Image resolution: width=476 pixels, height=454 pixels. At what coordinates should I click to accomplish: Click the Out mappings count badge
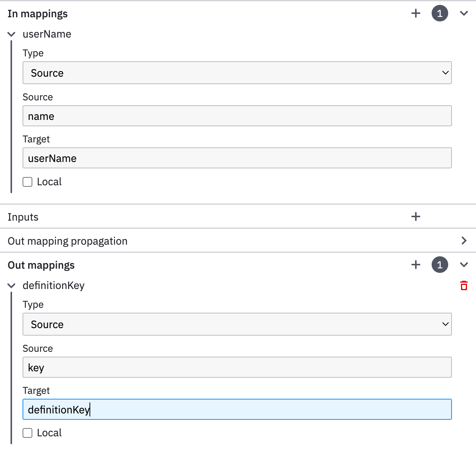click(440, 265)
